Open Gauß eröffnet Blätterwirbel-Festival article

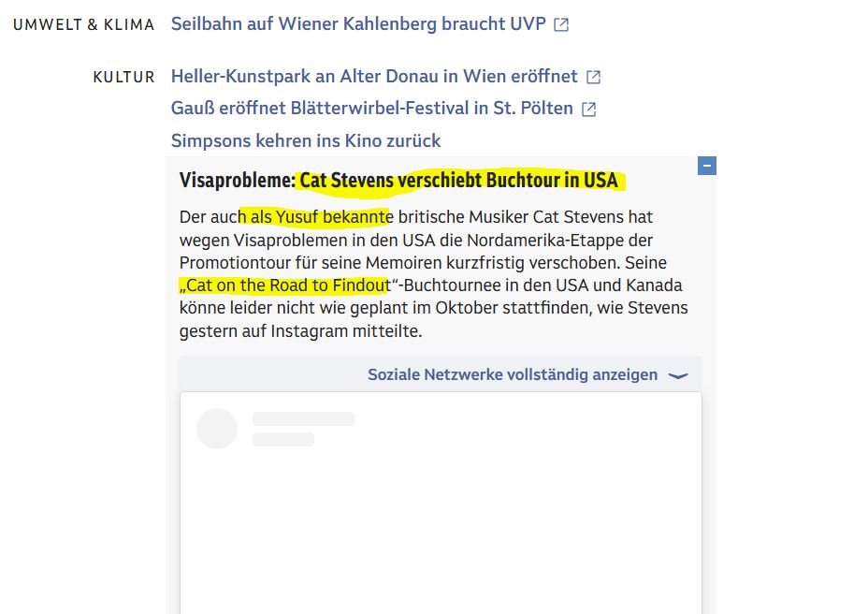tap(372, 108)
